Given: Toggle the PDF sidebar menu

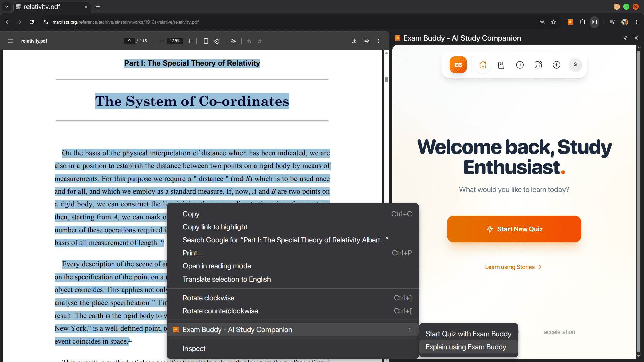Looking at the screenshot, I should [x=11, y=41].
